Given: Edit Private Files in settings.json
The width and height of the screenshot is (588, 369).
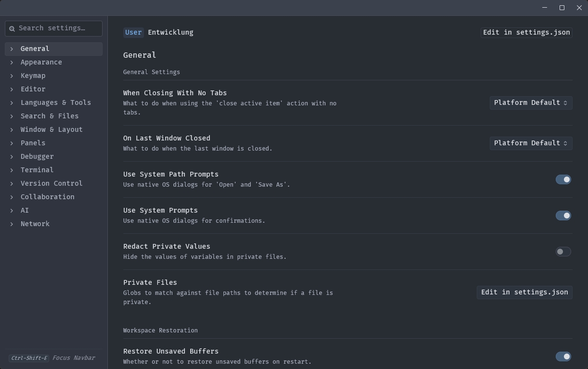Looking at the screenshot, I should click(x=524, y=292).
